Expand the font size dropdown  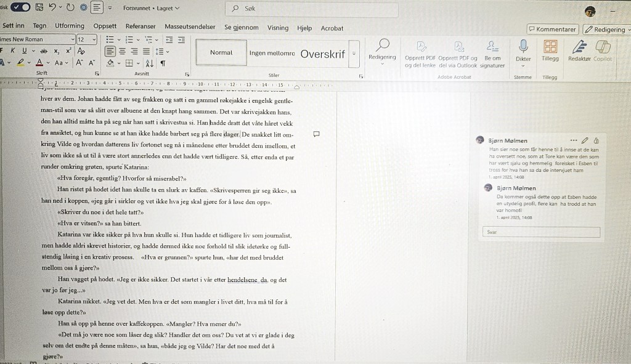tap(94, 39)
